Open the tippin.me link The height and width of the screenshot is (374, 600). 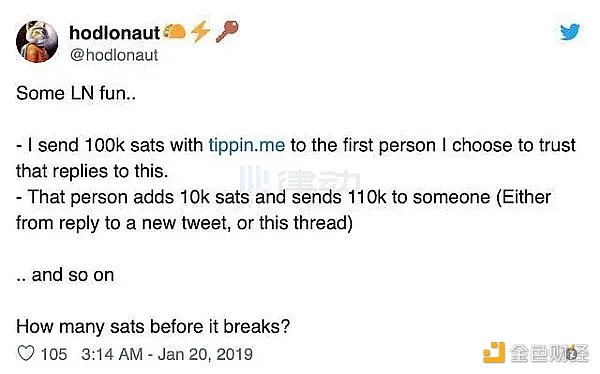click(247, 145)
